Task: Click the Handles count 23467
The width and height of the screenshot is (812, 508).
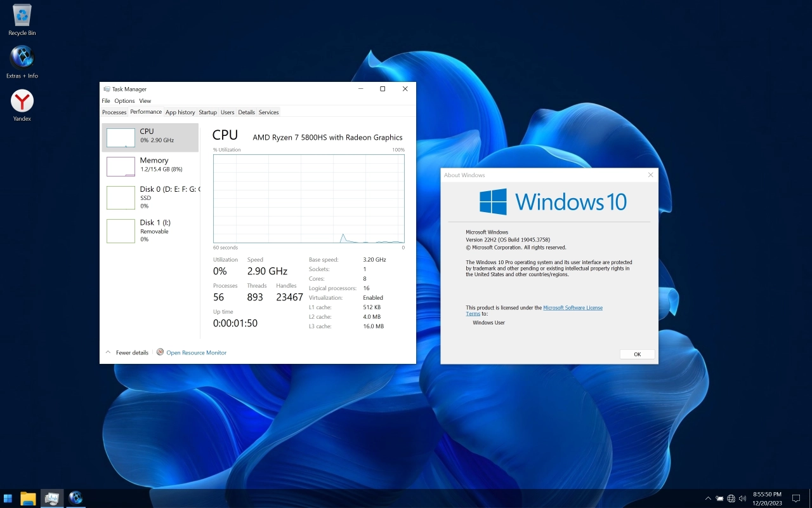Action: tap(289, 297)
